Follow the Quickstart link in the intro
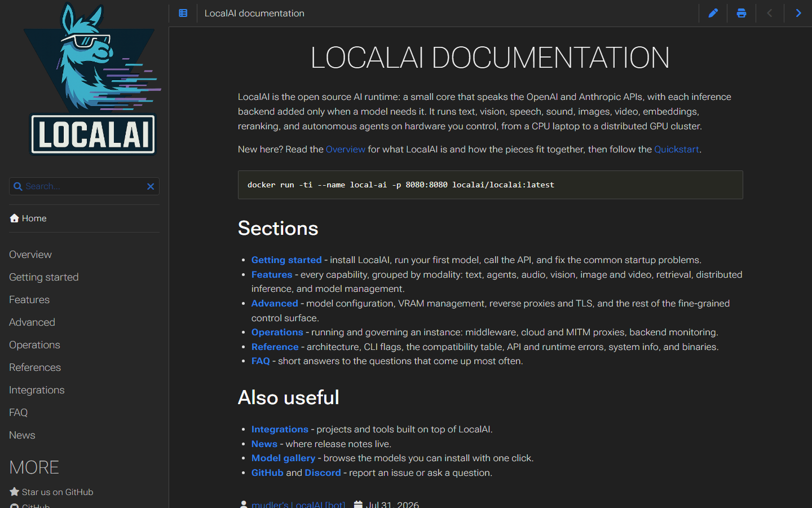The width and height of the screenshot is (812, 508). click(677, 149)
